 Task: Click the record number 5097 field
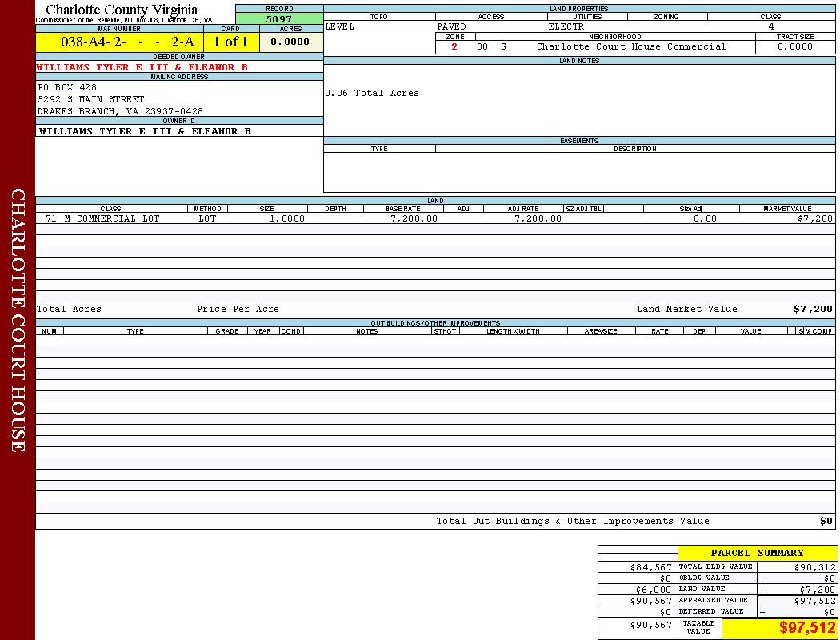click(x=279, y=18)
